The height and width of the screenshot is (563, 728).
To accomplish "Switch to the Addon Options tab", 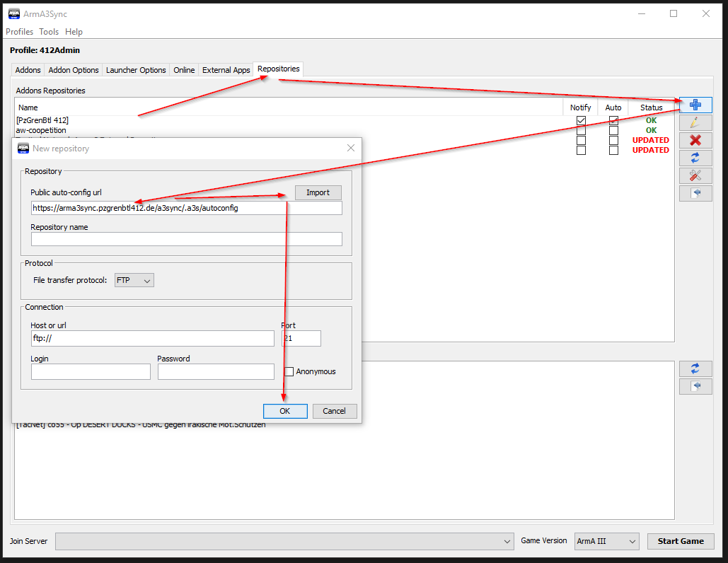I will point(74,70).
